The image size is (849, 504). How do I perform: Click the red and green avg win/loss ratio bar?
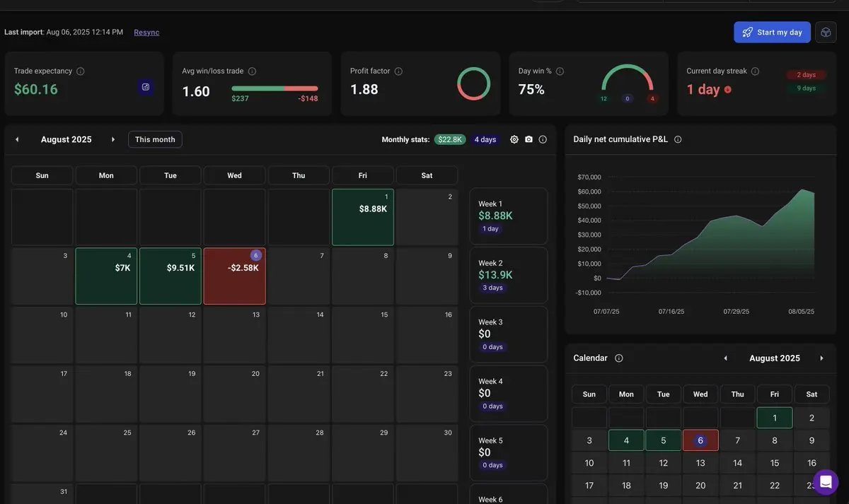(275, 88)
